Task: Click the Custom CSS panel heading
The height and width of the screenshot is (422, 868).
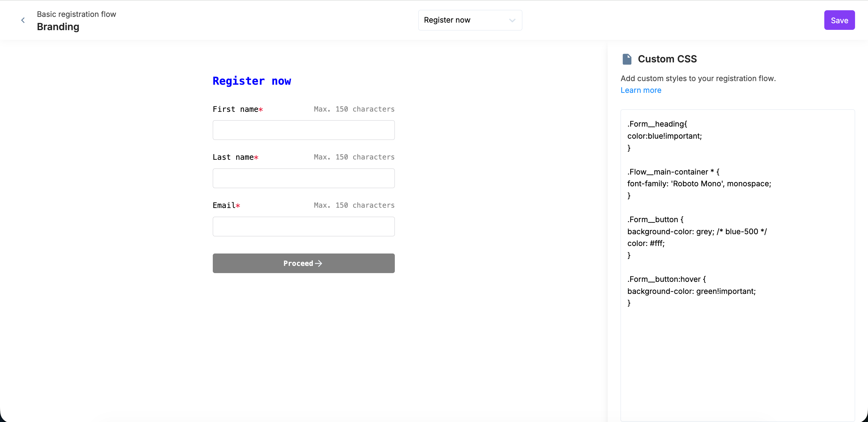Action: pyautogui.click(x=667, y=59)
